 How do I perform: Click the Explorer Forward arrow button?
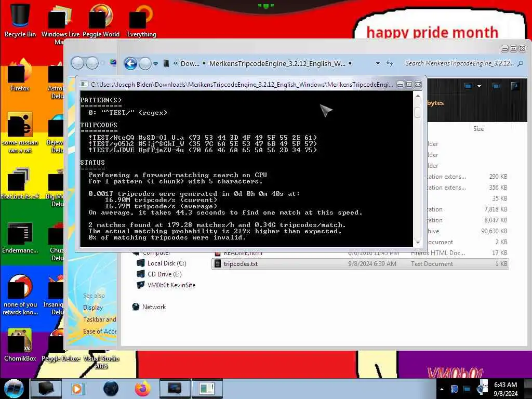tap(145, 63)
